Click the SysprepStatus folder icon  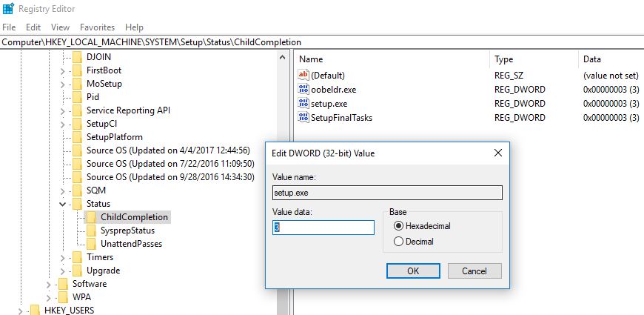(x=92, y=231)
